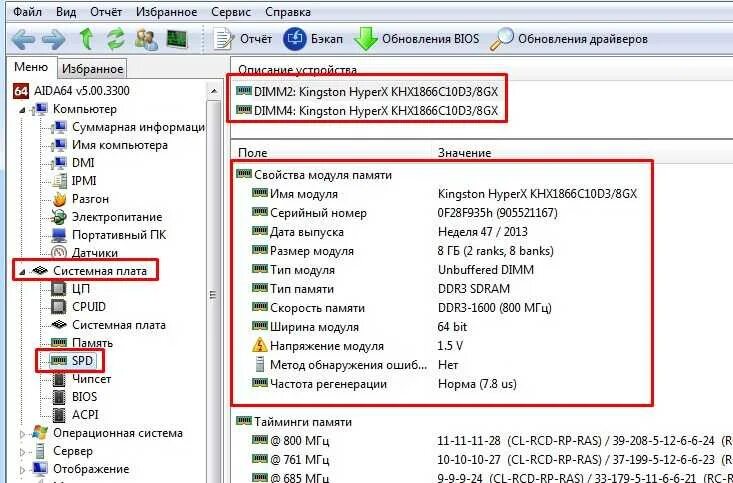Open the BIOS chip icon item
This screenshot has height=483, width=733.
coord(59,396)
